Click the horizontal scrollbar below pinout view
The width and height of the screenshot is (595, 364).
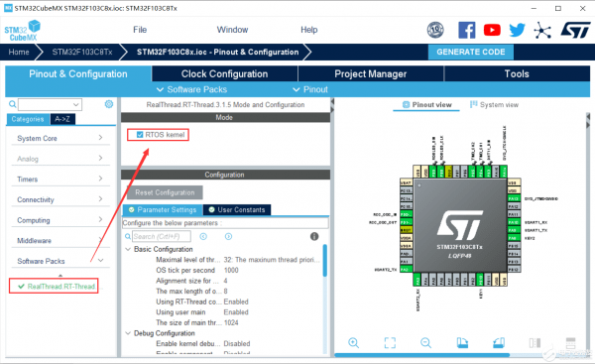[422, 355]
